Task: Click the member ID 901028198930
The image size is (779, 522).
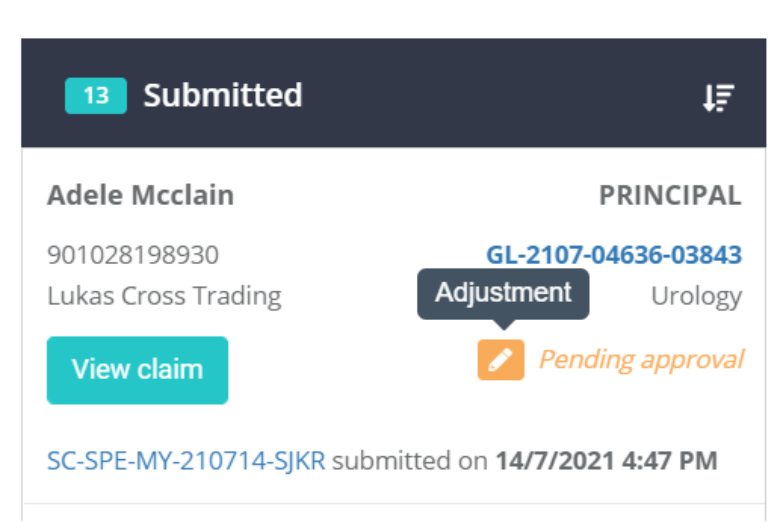Action: 133,255
